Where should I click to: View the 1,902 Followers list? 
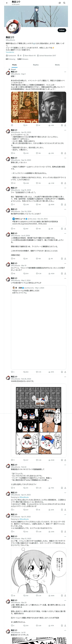click(x=23, y=59)
